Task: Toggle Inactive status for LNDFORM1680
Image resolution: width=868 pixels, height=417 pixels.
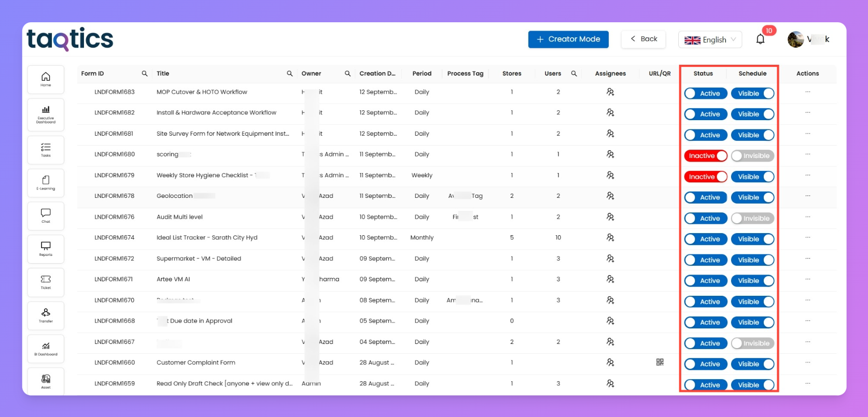Action: (x=705, y=156)
